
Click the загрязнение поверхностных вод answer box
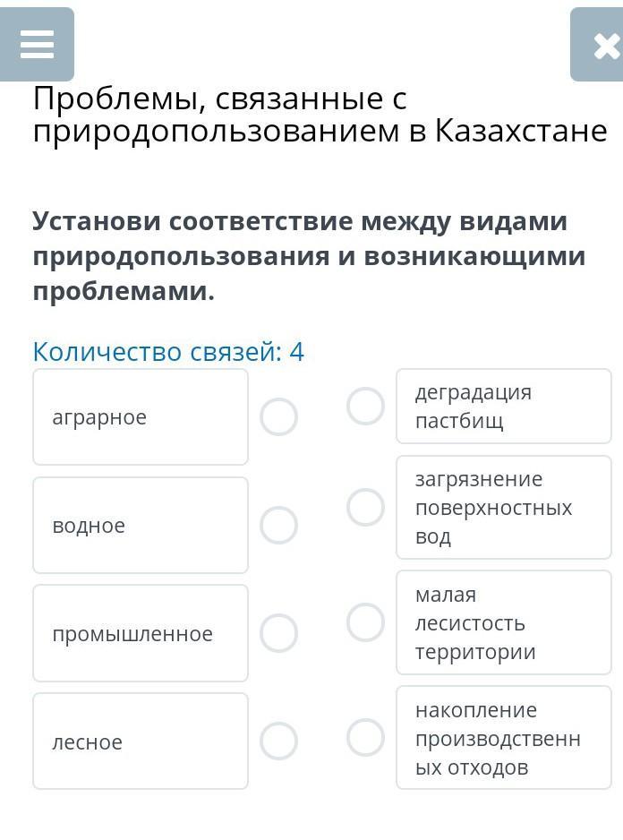pos(503,508)
